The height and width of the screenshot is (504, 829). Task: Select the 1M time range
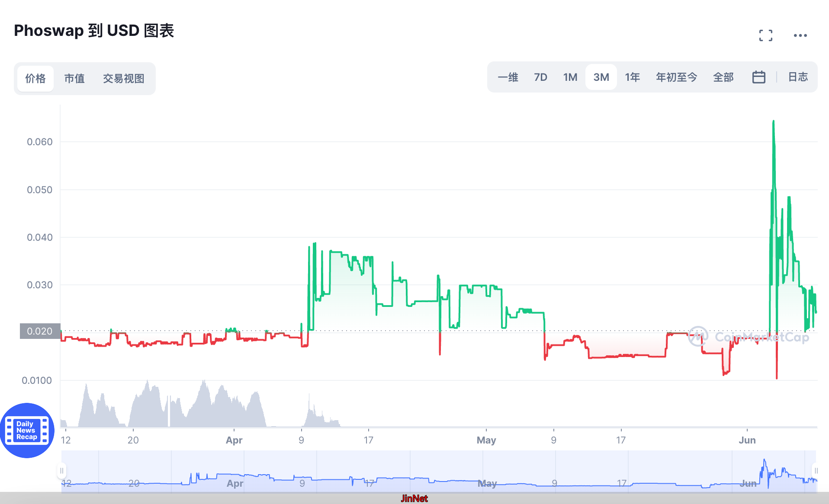570,77
